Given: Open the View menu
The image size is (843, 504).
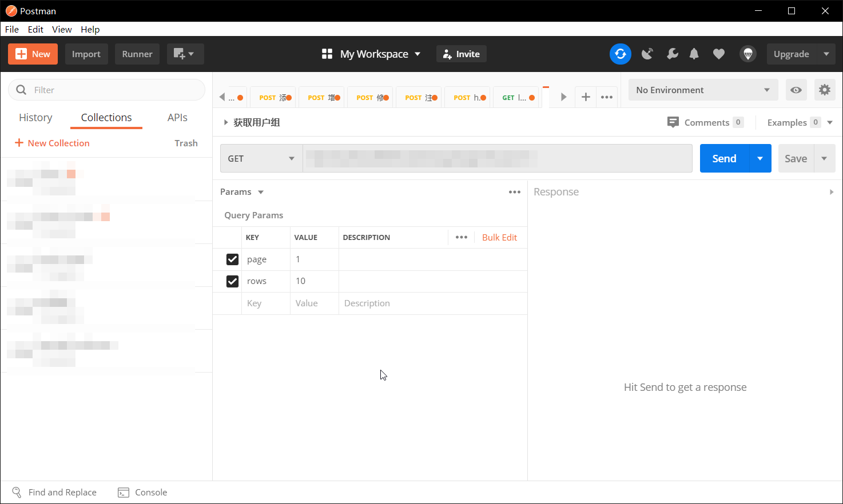Looking at the screenshot, I should (62, 29).
